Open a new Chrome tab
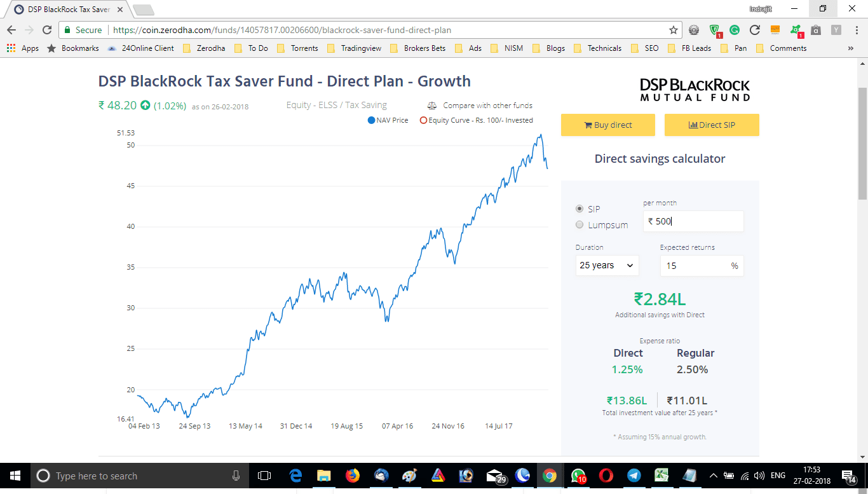The image size is (868, 494). [144, 10]
